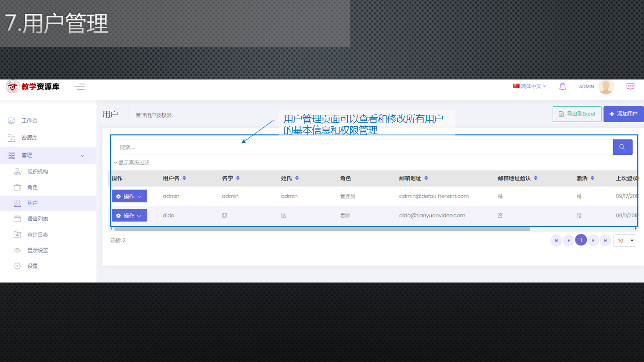Viewport: 644px width, 362px height.
Task: Click the 设置 gear icon
Action: [x=17, y=266]
